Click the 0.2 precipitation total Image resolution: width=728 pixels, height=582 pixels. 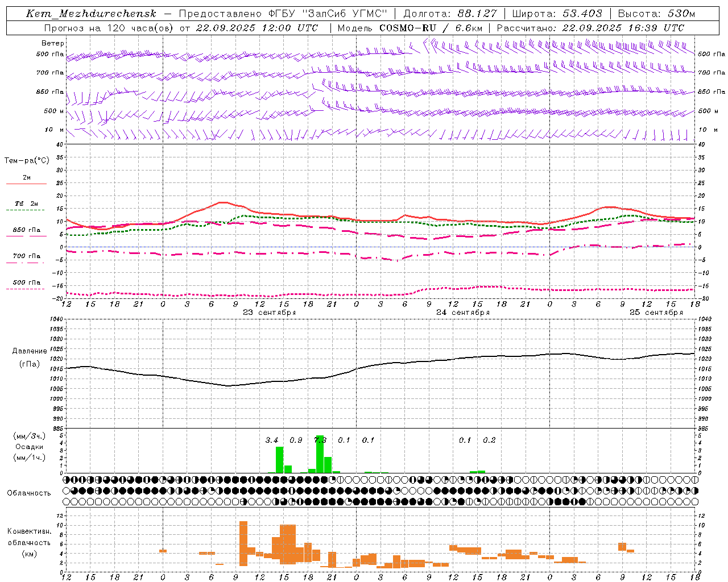489,440
